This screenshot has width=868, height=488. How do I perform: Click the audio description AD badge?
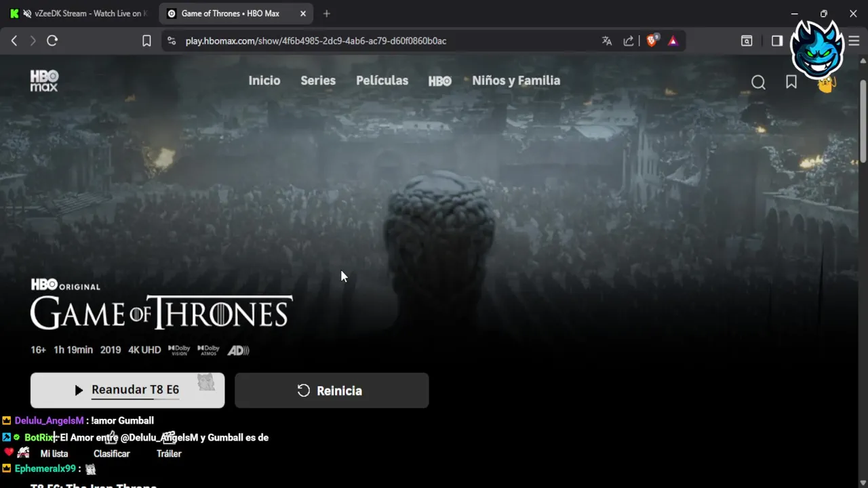tap(238, 350)
